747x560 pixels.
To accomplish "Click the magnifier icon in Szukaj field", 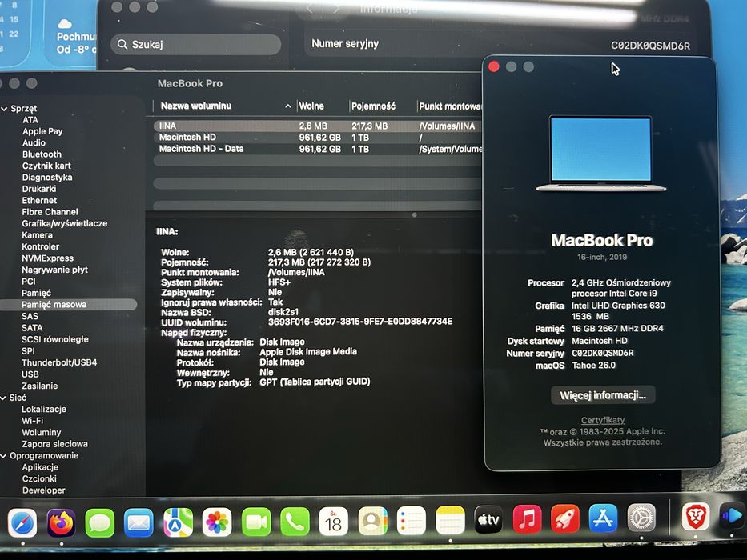I will 122,44.
